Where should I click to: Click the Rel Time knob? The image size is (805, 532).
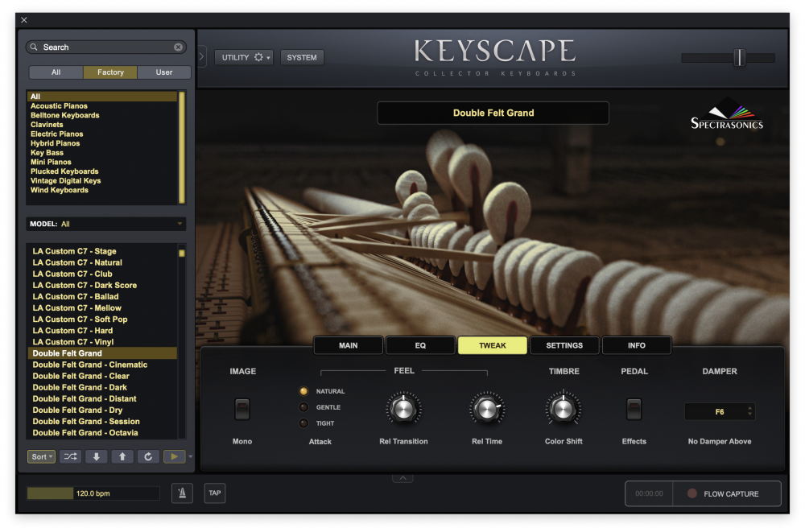(x=487, y=410)
